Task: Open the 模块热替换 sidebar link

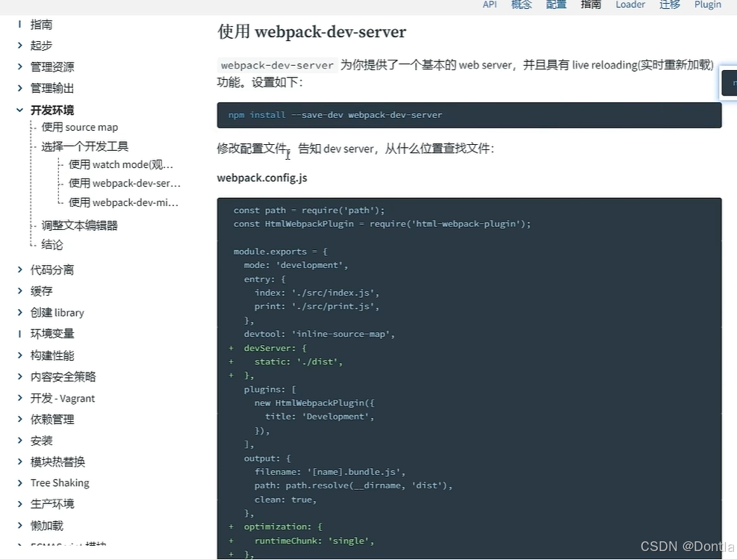Action: [x=57, y=461]
